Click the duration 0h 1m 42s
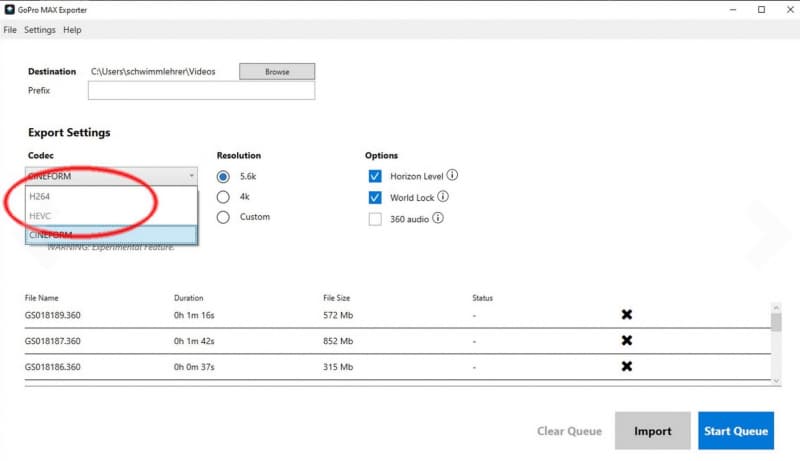Image resolution: width=800 pixels, height=461 pixels. pyautogui.click(x=194, y=341)
